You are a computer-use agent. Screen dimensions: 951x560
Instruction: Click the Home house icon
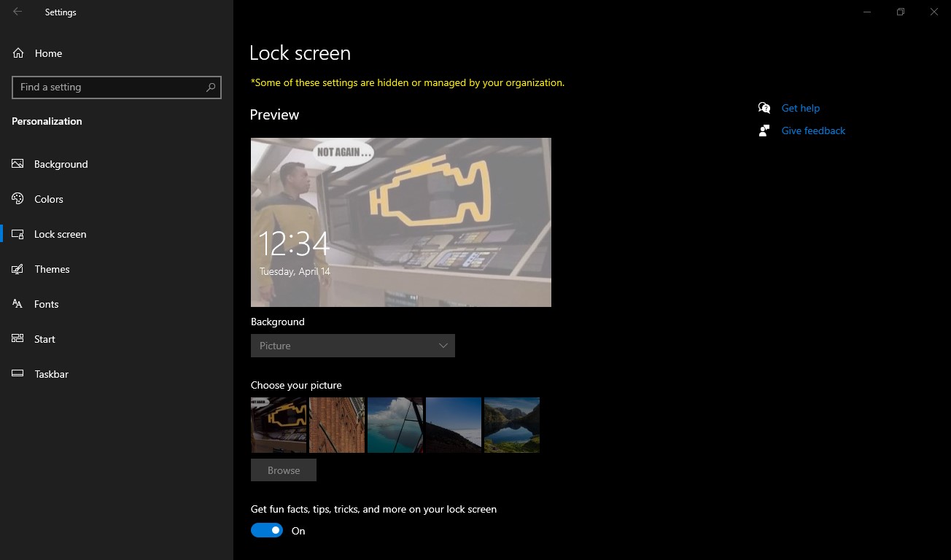pos(18,53)
